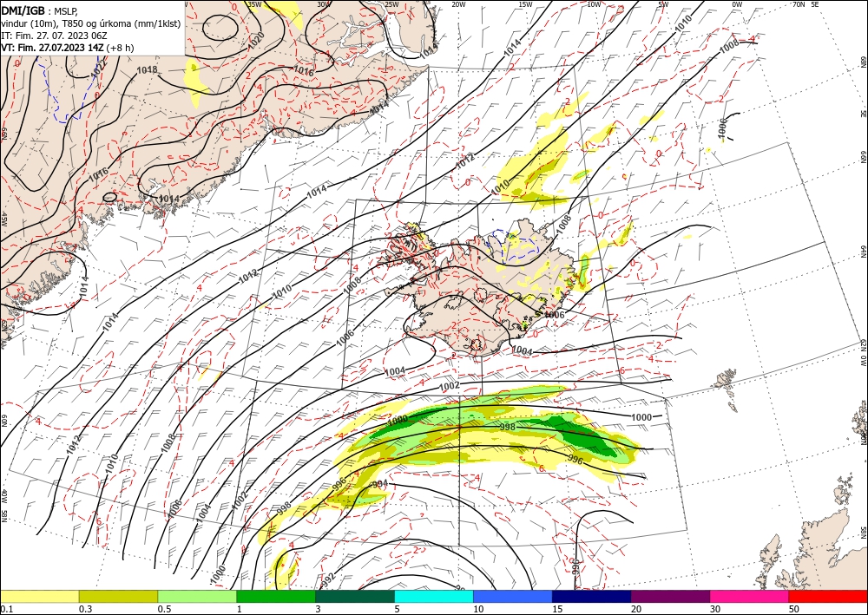Image resolution: width=868 pixels, height=615 pixels.
Task: Click the '10W' longitude label
Action: pyautogui.click(x=594, y=4)
